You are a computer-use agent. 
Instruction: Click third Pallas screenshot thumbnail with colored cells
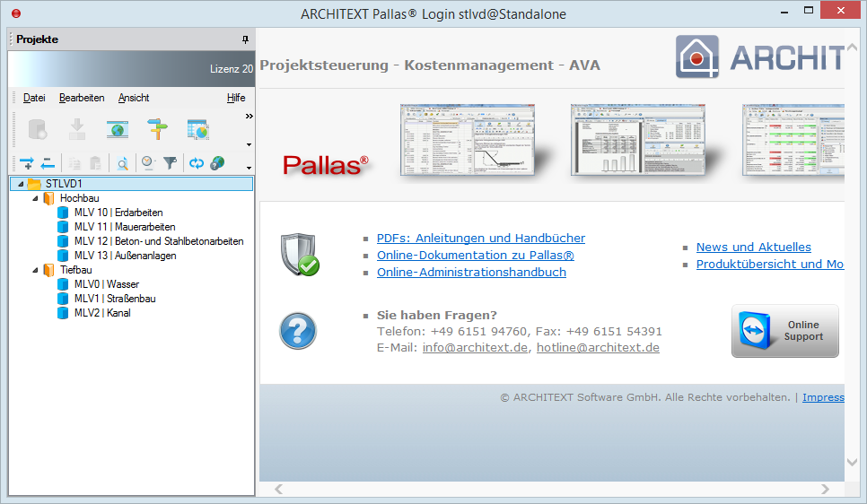tap(793, 140)
